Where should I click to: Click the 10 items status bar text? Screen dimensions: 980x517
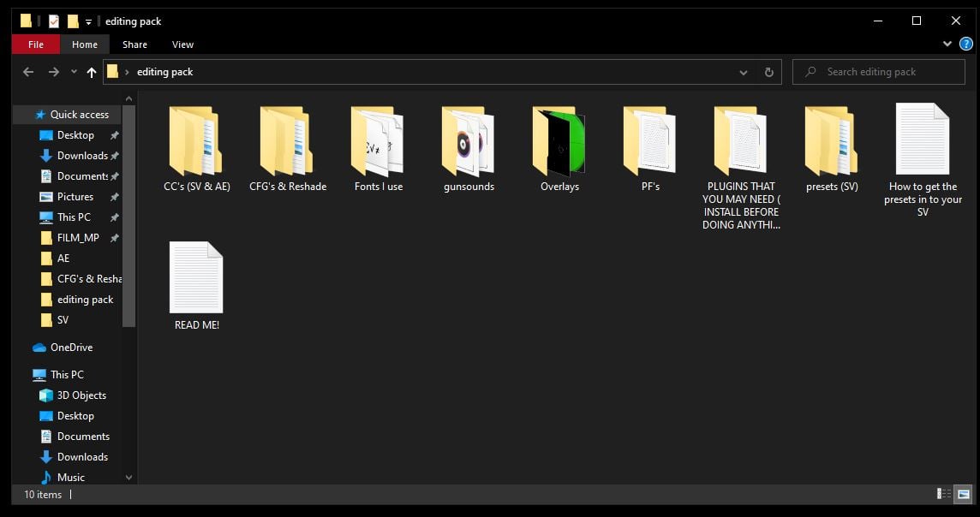point(43,495)
